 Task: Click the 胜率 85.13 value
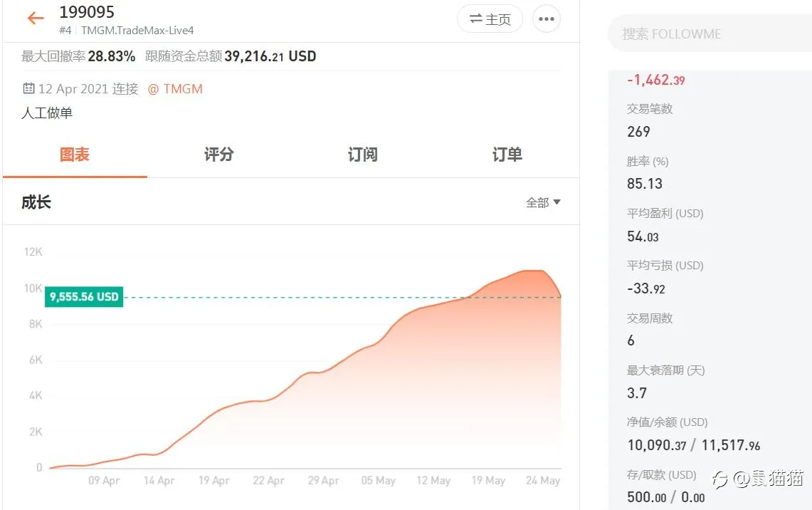click(645, 184)
